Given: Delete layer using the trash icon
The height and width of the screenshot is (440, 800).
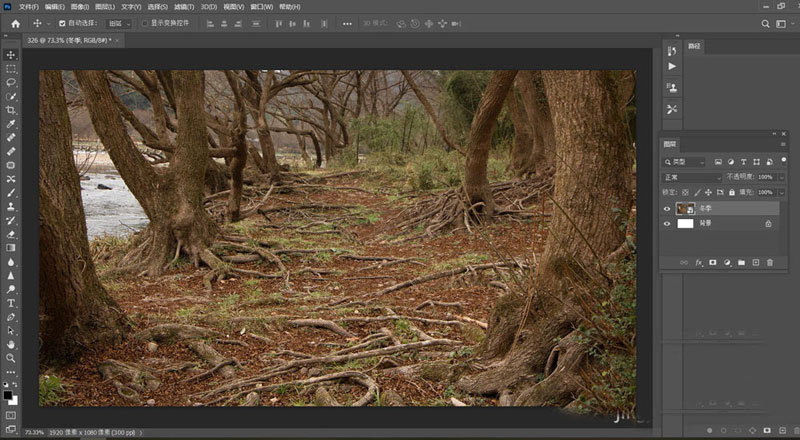Looking at the screenshot, I should click(x=770, y=262).
